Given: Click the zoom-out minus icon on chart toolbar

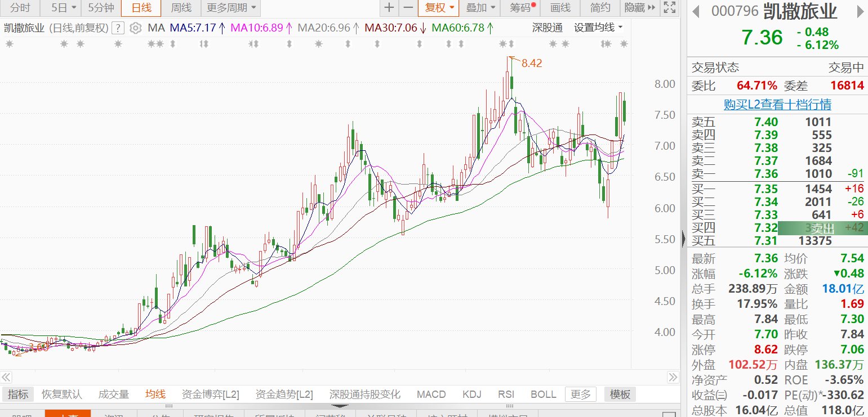Looking at the screenshot, I should tap(408, 8).
